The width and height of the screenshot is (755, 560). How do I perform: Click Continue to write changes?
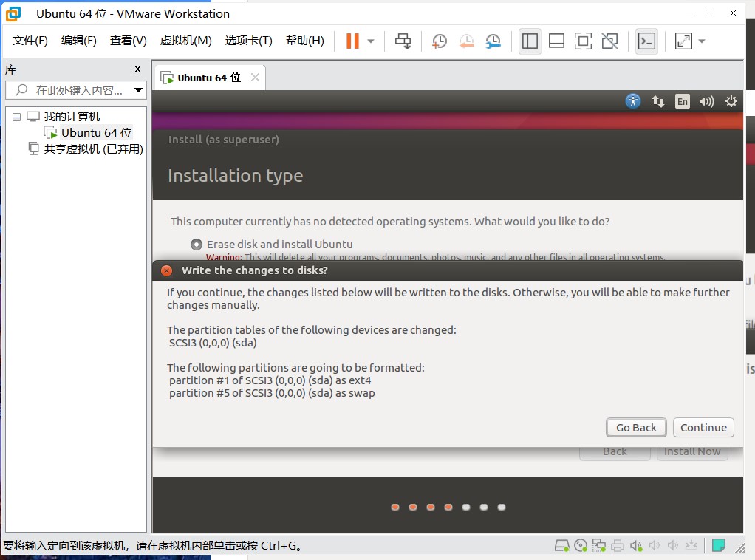(703, 427)
